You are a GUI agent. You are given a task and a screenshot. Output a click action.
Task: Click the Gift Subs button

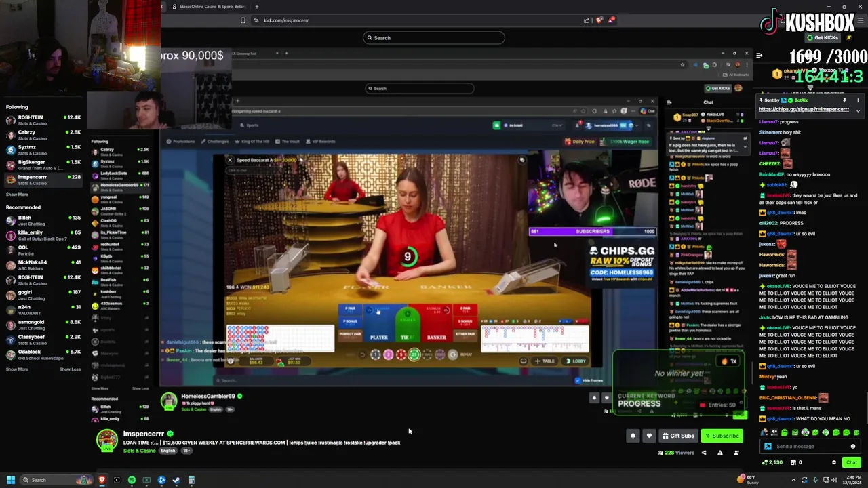pyautogui.click(x=678, y=436)
